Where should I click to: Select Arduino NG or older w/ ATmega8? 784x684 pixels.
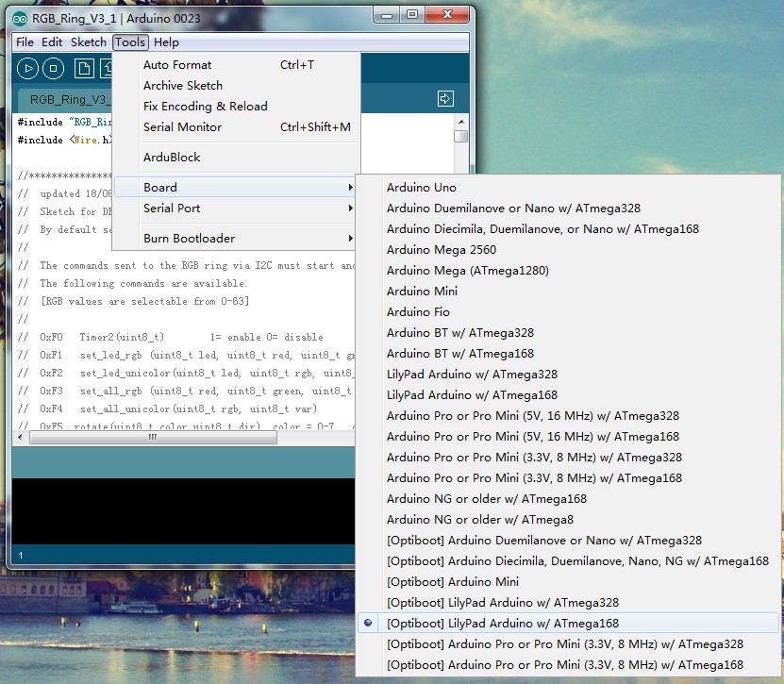coord(568,520)
